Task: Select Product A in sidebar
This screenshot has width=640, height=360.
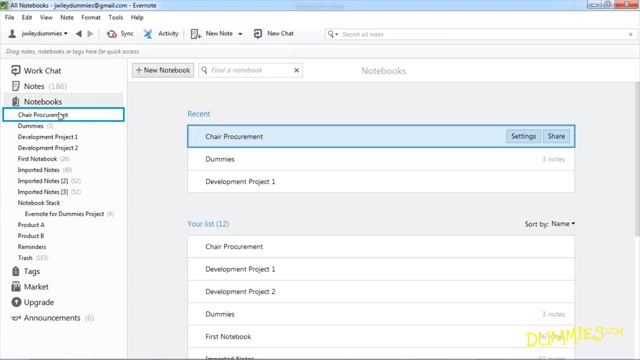Action: click(x=31, y=225)
